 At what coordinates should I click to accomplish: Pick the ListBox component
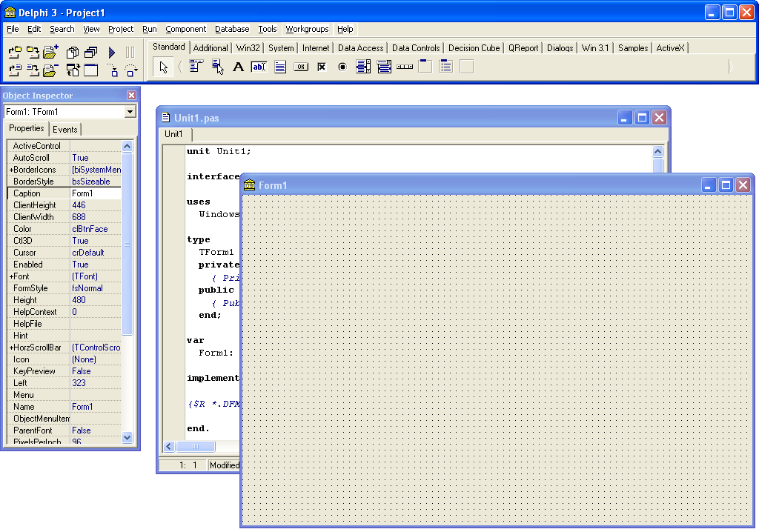click(363, 67)
